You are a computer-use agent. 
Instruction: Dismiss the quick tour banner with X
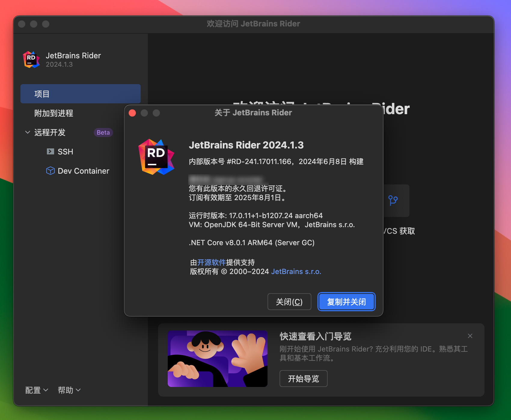click(470, 336)
